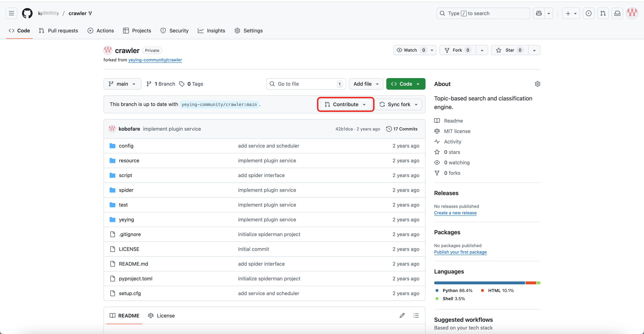Open the green Code dropdown
The height and width of the screenshot is (334, 644).
click(406, 84)
